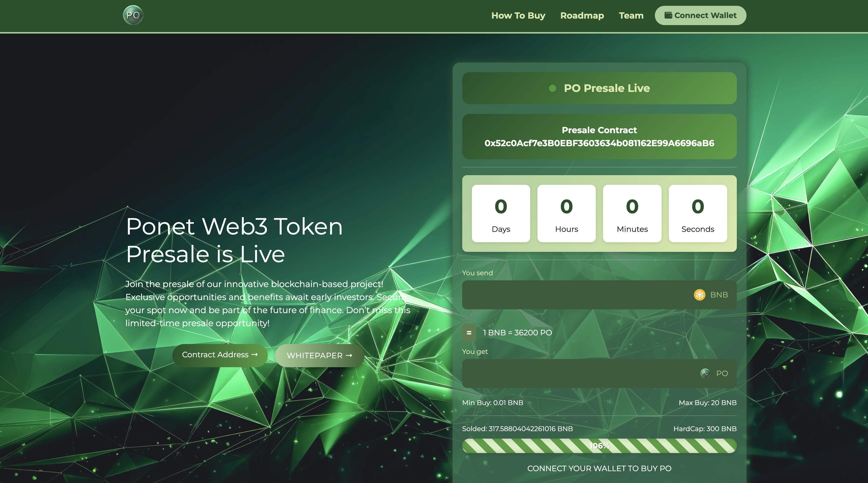This screenshot has height=483, width=868.
Task: Focus the You get PO field
Action: tap(599, 373)
